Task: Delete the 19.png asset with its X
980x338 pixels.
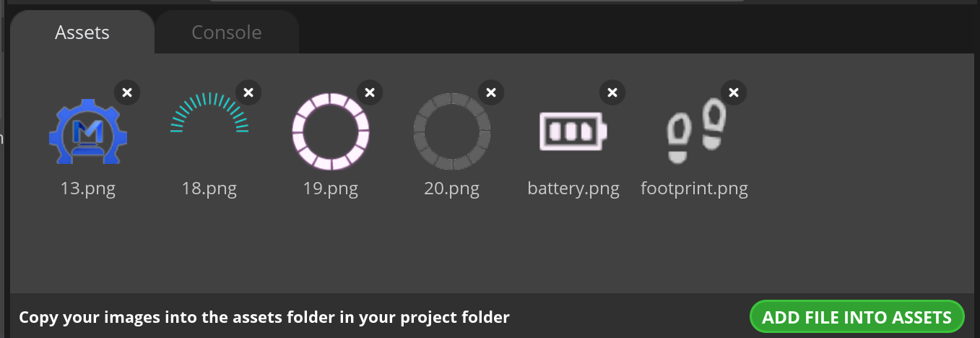Action: point(370,92)
